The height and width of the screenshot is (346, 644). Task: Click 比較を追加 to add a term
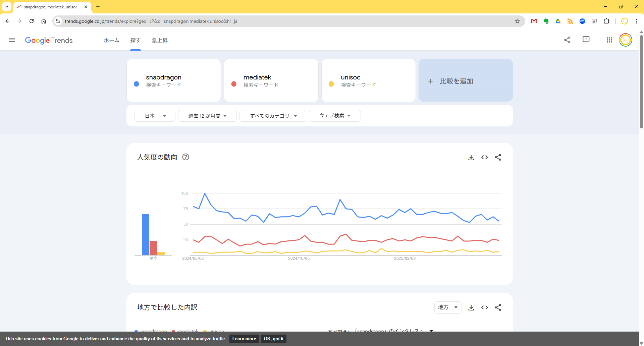click(465, 81)
